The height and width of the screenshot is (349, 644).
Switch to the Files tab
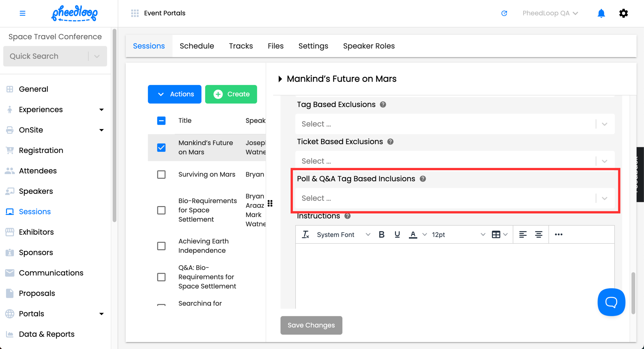[276, 46]
